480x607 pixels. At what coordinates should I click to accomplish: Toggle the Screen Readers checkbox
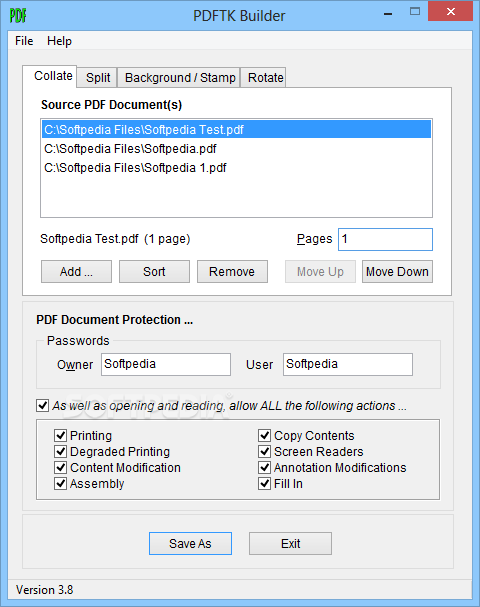pos(264,451)
